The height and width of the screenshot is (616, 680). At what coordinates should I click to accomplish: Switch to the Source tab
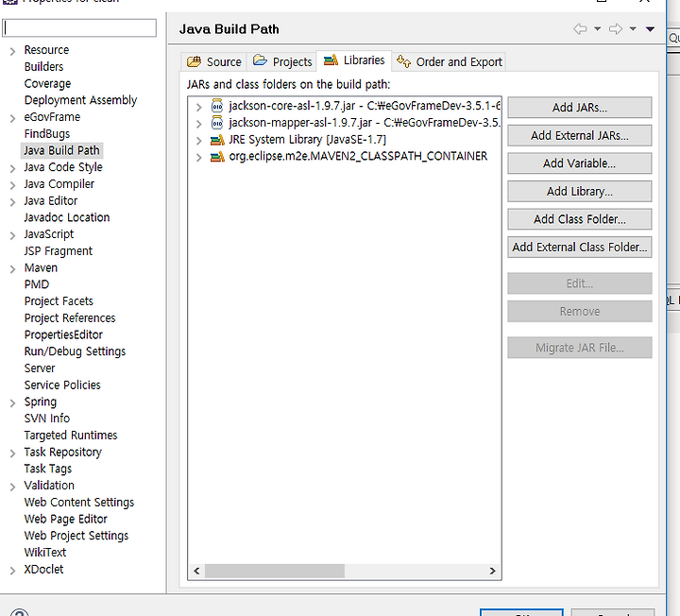tap(213, 62)
